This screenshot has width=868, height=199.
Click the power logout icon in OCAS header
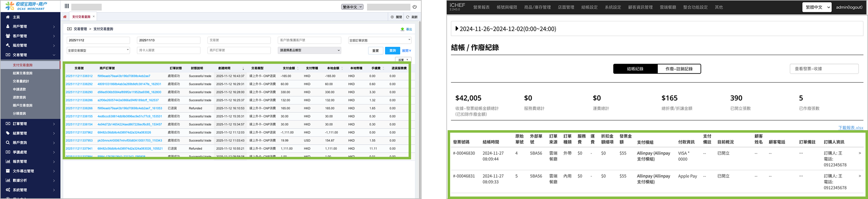coord(414,7)
